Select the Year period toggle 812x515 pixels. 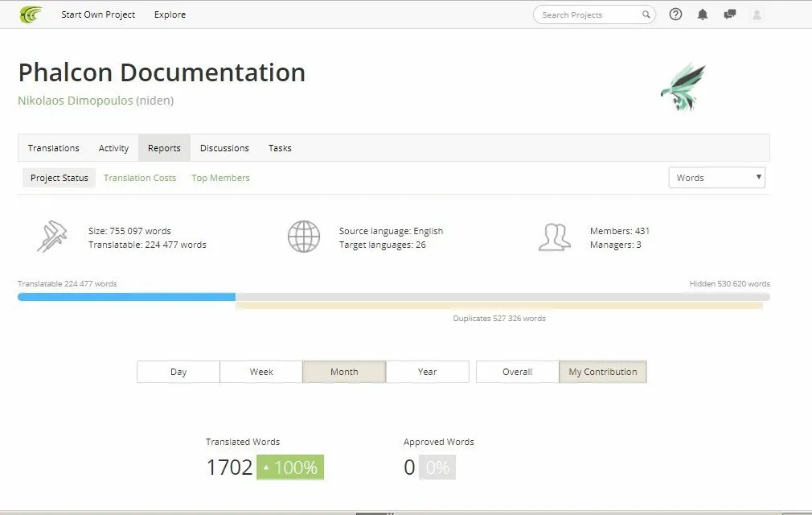pos(427,372)
